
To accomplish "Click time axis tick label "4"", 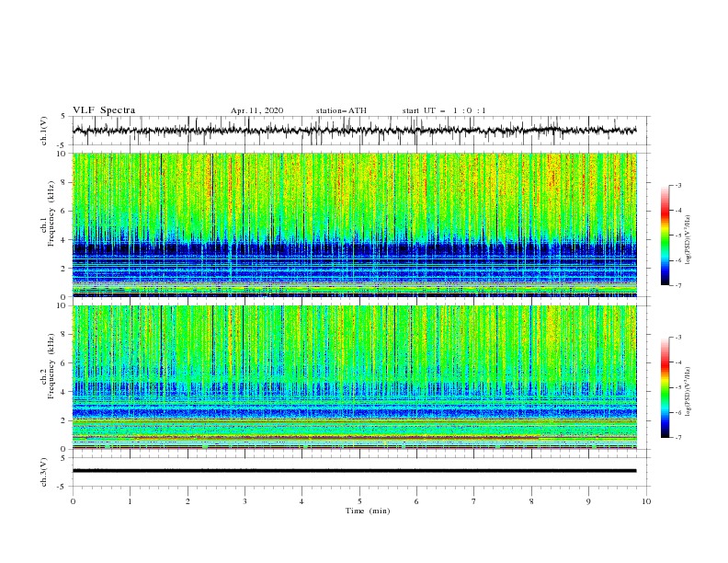I will click(301, 501).
